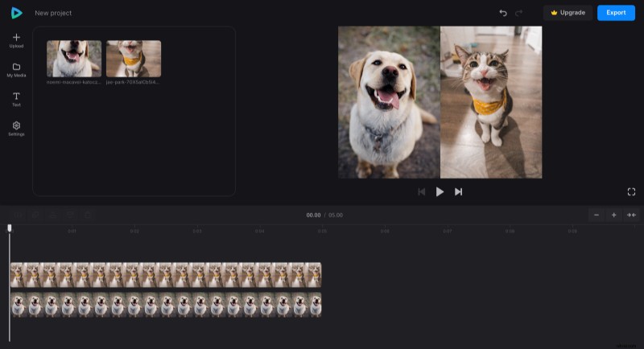This screenshot has height=349, width=644.
Task: Undo the last action
Action: (502, 13)
